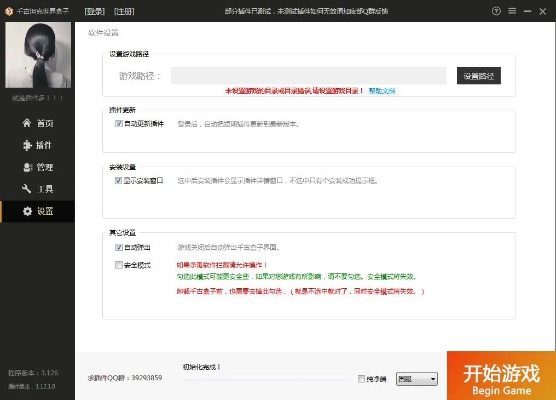Click the 初始化完成 status text
The image size is (556, 400).
tap(202, 367)
